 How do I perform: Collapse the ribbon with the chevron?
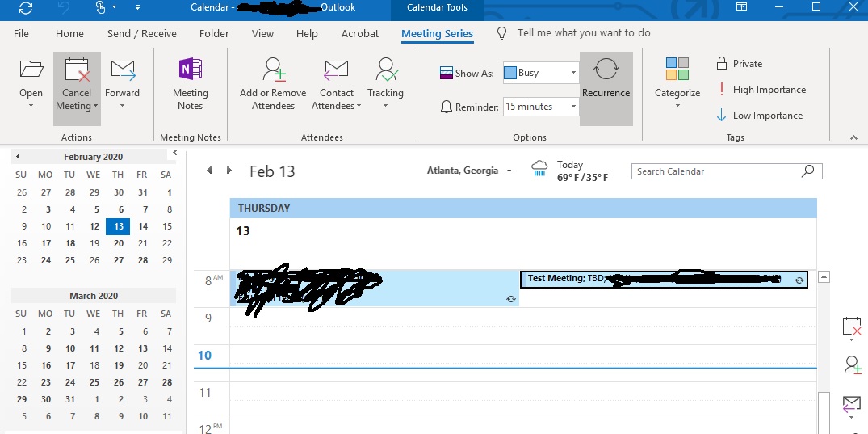[853, 137]
